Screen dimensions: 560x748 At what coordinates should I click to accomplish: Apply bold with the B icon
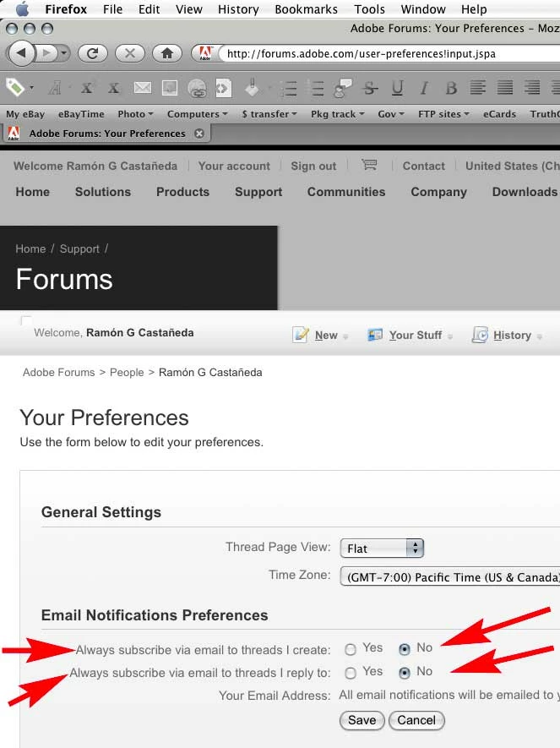click(451, 88)
